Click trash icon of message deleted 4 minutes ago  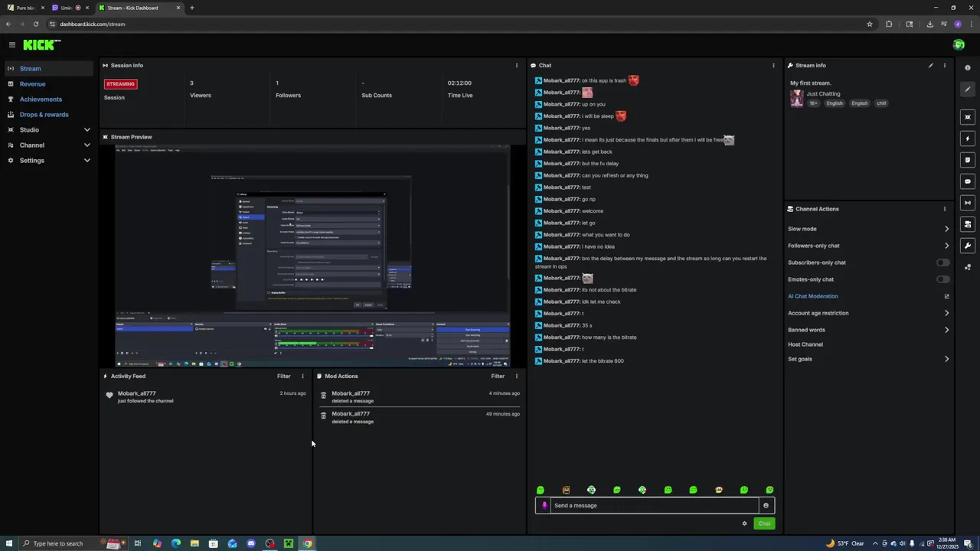click(x=323, y=396)
